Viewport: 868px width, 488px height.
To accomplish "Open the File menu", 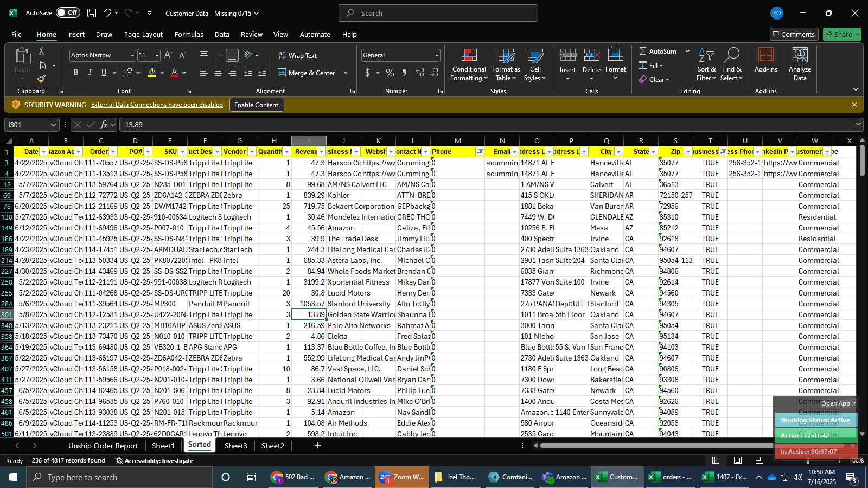I will (x=17, y=34).
